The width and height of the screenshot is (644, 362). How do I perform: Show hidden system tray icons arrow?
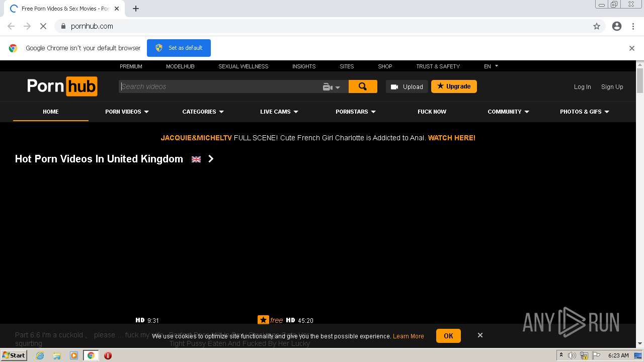click(x=561, y=355)
